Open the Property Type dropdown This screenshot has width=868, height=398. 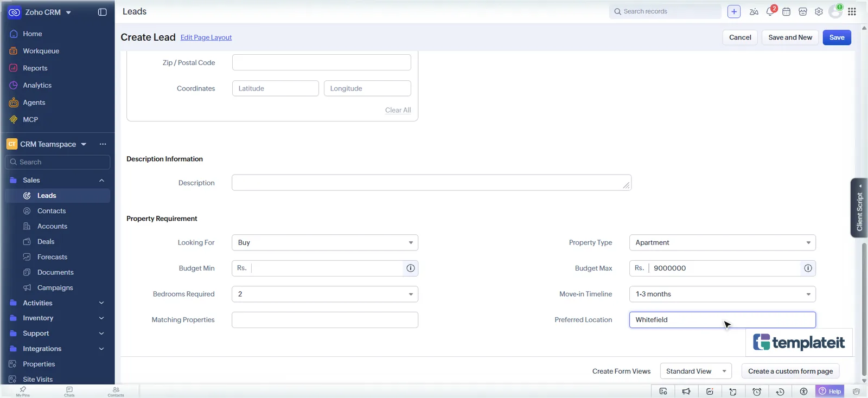coord(722,242)
